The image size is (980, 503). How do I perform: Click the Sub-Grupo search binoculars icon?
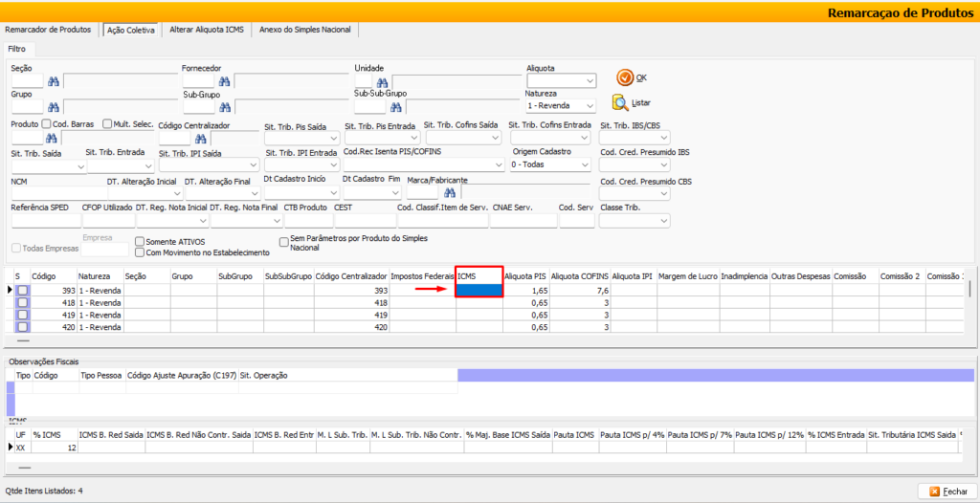pos(223,107)
